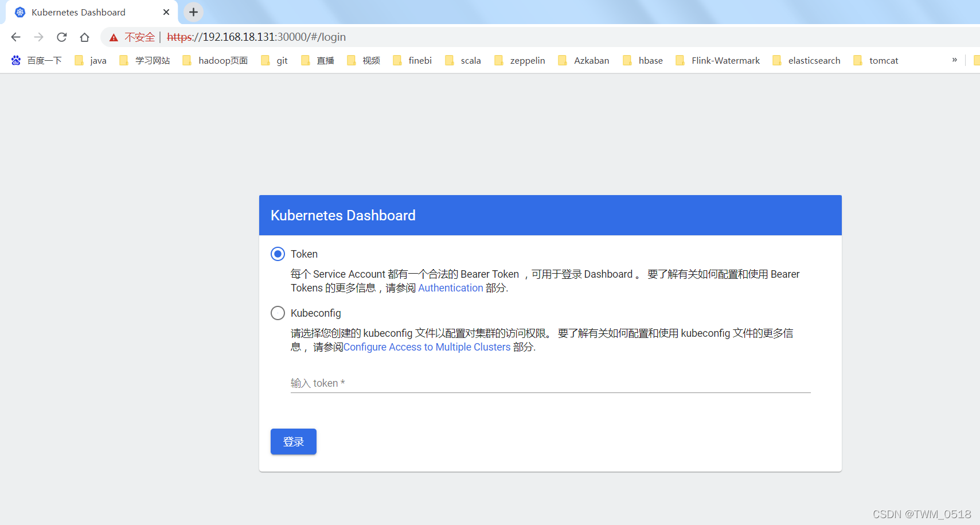
Task: Close the Kubernetes Dashboard tab
Action: click(166, 12)
